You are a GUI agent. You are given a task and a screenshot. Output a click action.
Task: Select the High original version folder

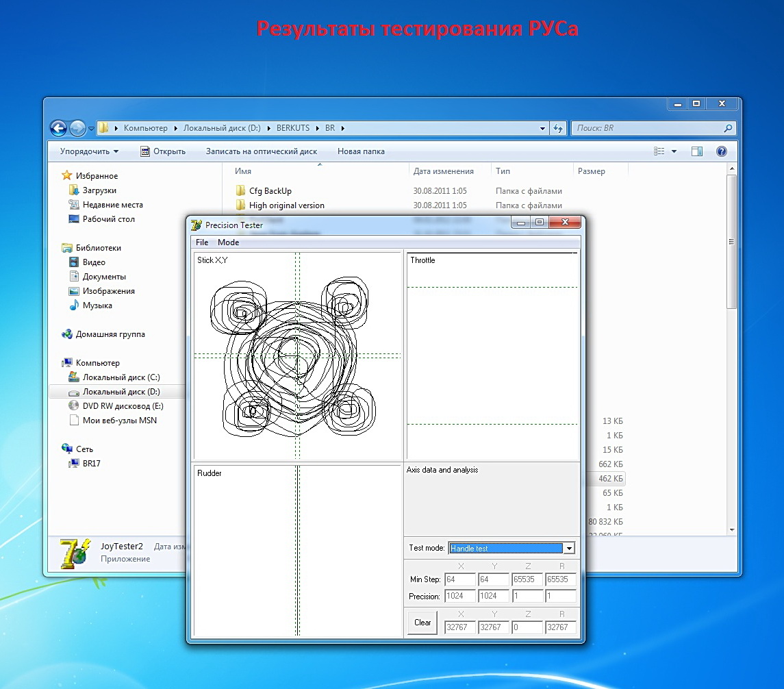(286, 205)
